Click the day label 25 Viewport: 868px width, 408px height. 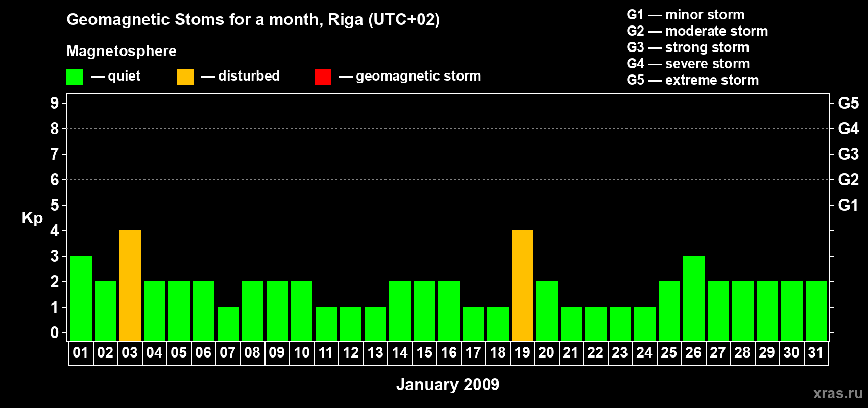click(x=669, y=352)
